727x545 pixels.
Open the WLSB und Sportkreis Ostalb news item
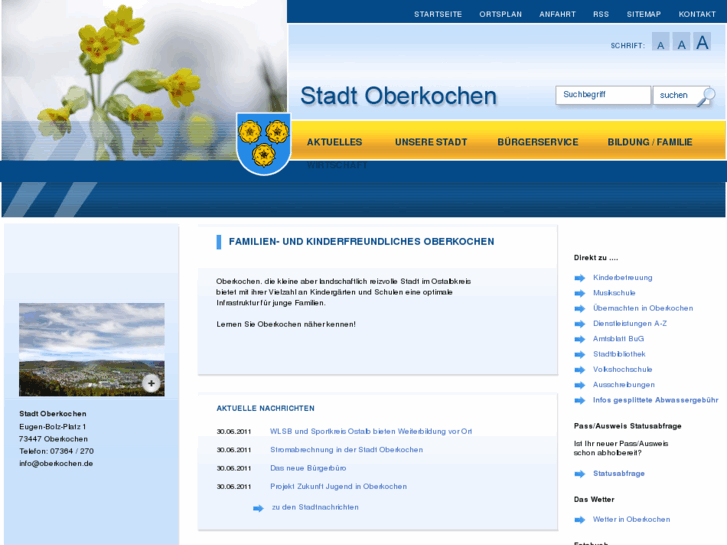click(371, 431)
